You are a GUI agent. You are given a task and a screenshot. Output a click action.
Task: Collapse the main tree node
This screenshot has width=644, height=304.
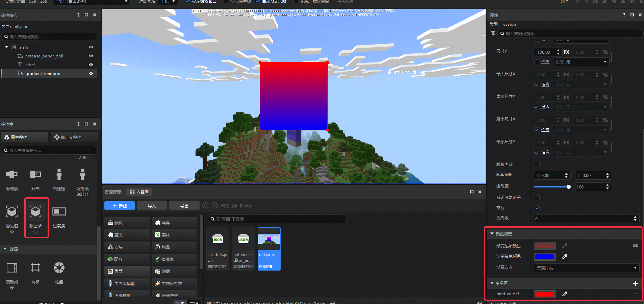click(x=6, y=47)
